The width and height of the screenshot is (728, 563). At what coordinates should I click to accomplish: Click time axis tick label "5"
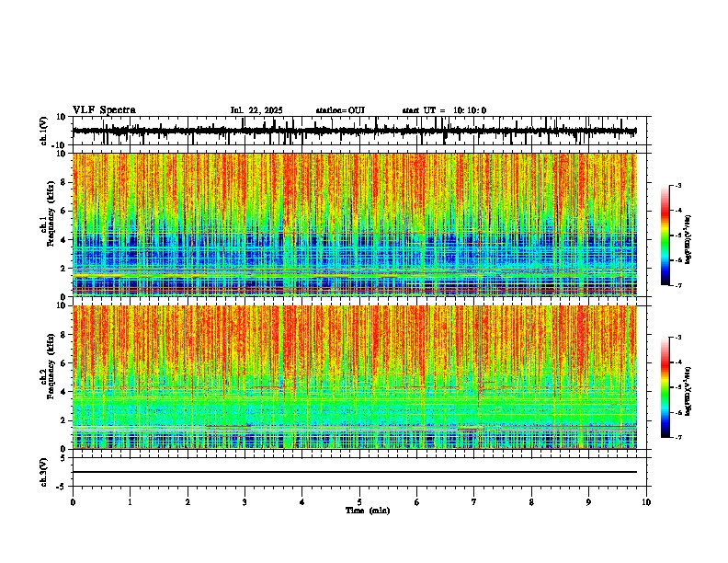[x=359, y=502]
